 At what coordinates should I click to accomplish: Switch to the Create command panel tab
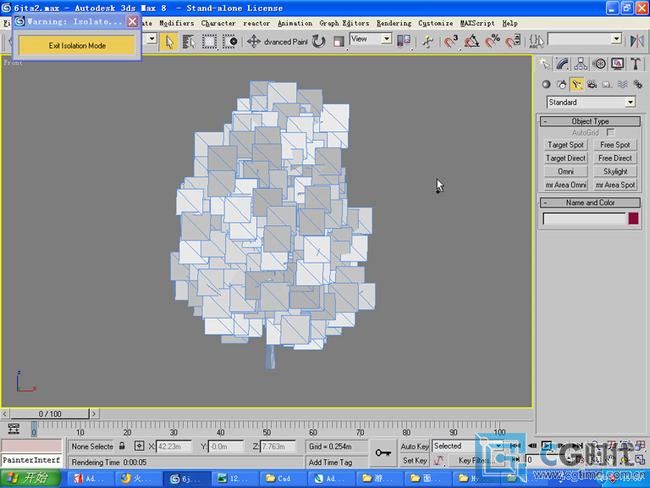pyautogui.click(x=544, y=63)
